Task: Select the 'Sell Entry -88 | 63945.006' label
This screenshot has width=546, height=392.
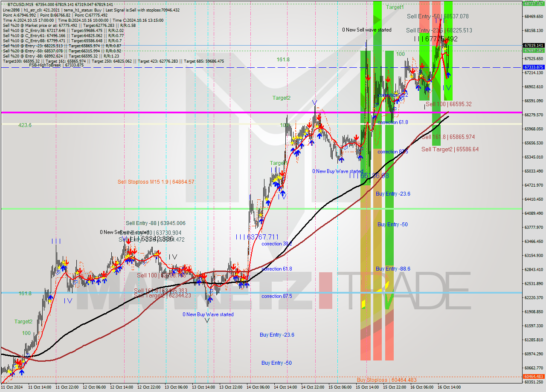Action: (156, 223)
